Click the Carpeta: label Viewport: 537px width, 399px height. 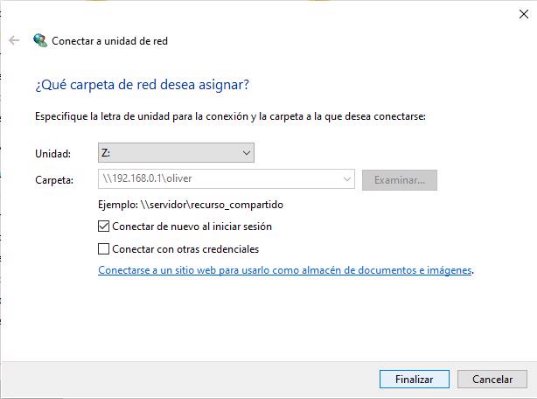54,180
